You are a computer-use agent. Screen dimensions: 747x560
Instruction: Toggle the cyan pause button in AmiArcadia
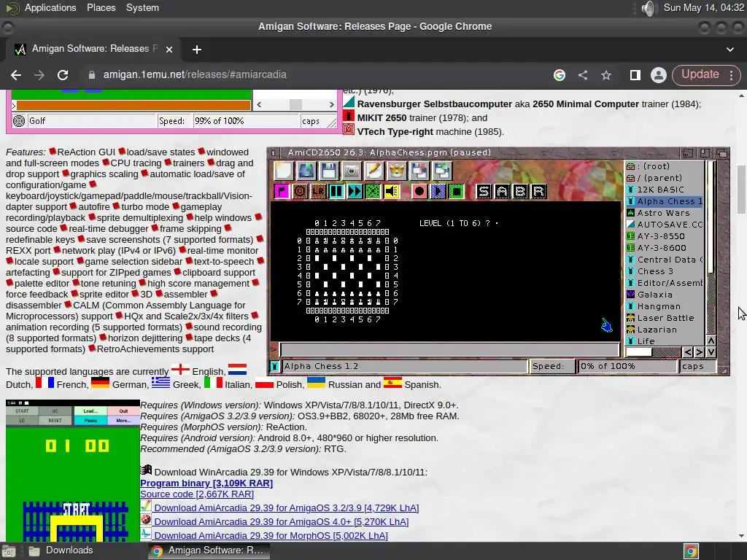(x=336, y=192)
